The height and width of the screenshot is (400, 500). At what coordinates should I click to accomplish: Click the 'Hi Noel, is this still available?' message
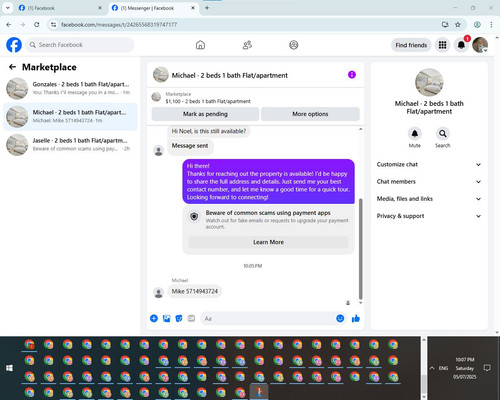(x=209, y=131)
